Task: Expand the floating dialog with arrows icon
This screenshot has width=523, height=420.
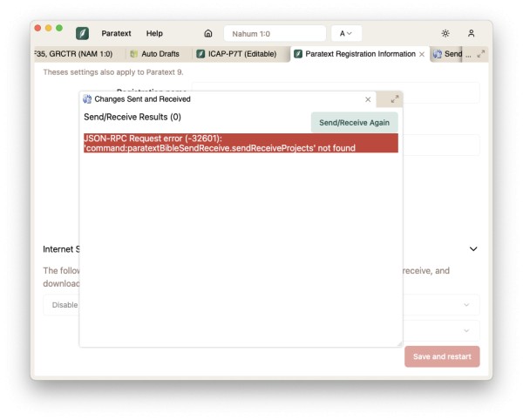Action: tap(395, 99)
